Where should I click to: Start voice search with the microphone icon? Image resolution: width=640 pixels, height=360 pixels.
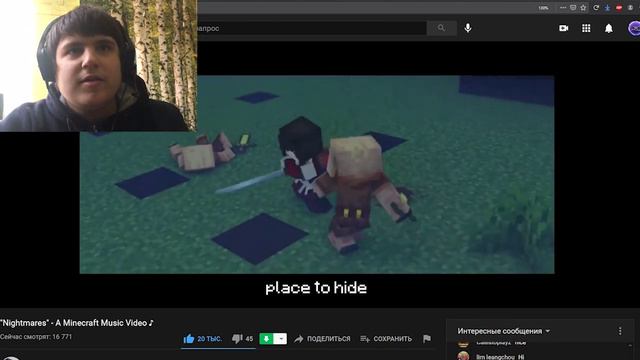468,28
